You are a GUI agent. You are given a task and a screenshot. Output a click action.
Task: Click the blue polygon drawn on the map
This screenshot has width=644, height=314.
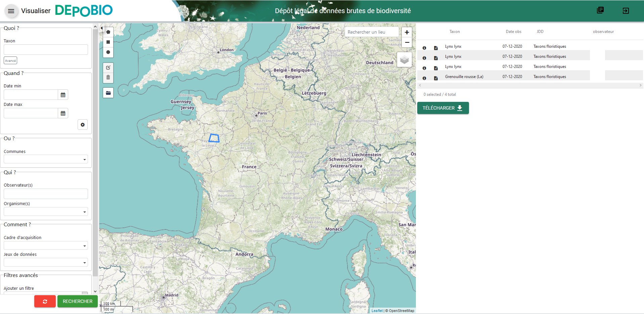tap(214, 138)
